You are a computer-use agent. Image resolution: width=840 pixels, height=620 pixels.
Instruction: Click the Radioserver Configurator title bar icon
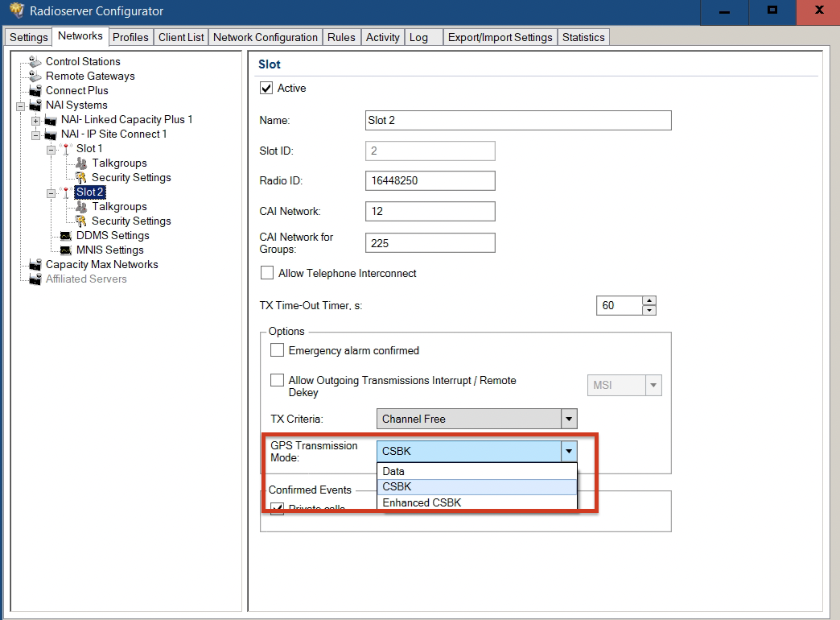point(17,10)
